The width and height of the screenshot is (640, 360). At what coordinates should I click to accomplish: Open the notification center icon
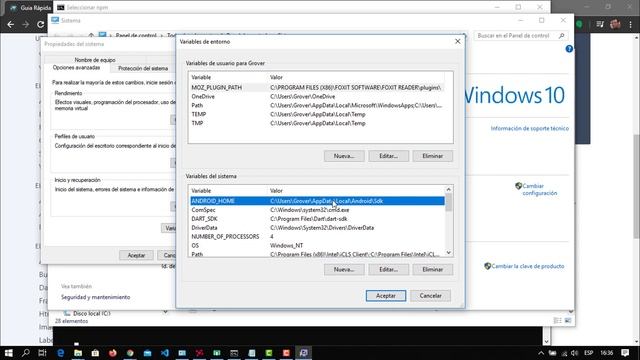625,353
